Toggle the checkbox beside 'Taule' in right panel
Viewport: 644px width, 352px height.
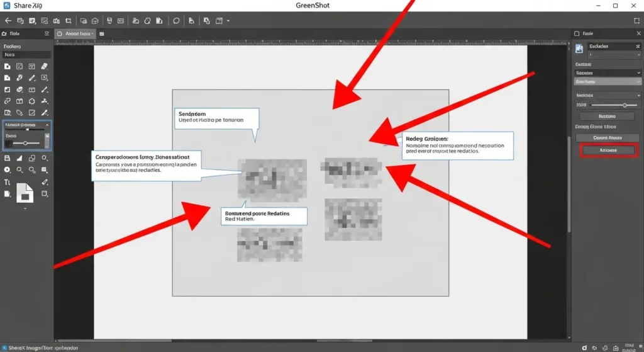[577, 34]
